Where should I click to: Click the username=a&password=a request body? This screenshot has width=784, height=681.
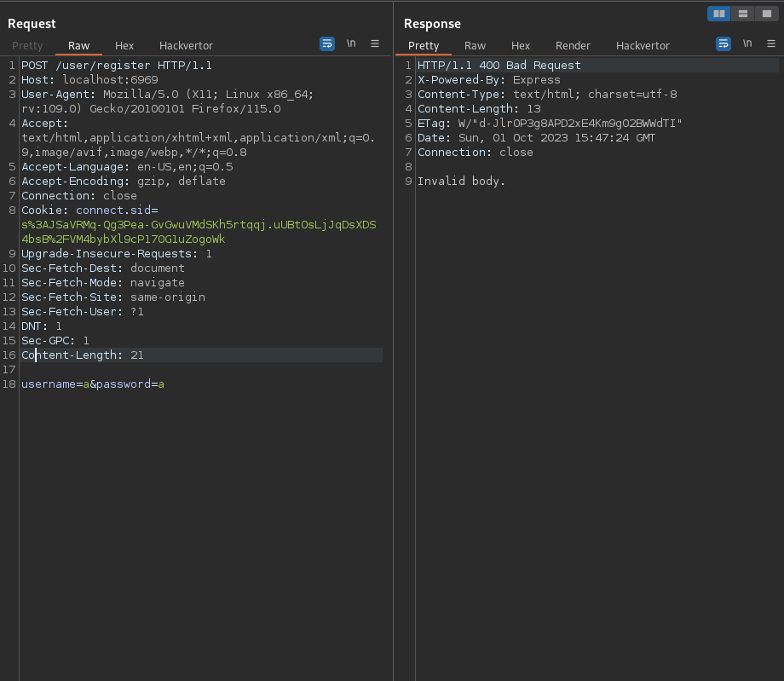tap(93, 384)
